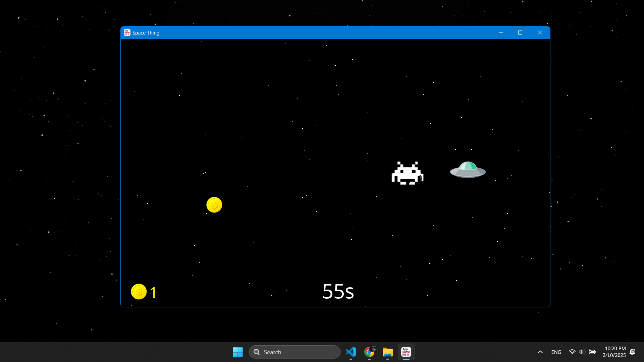Click the coin count number 1
Image resolution: width=644 pixels, height=362 pixels.
coord(153,293)
